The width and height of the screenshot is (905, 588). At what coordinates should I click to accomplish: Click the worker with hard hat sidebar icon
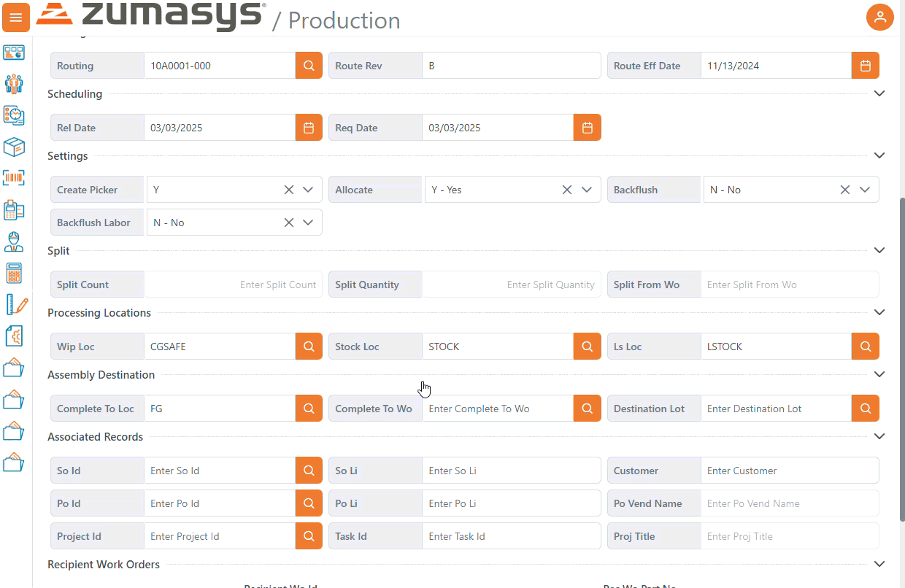click(14, 241)
